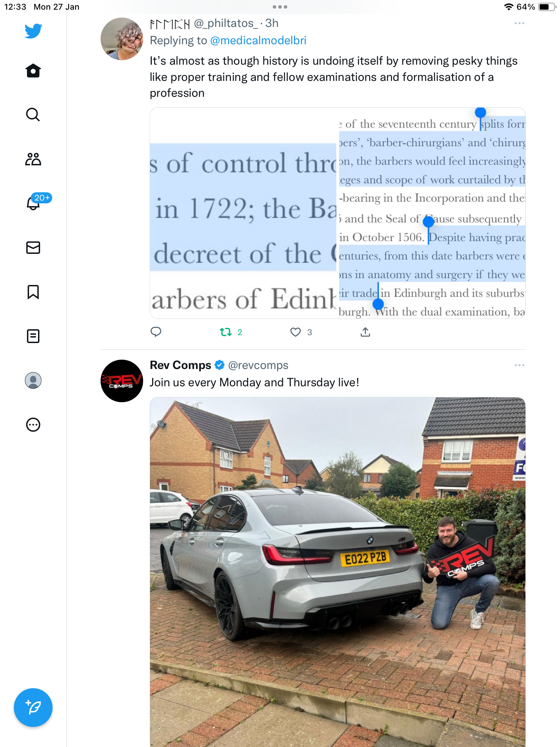Viewport: 560px width, 747px height.
Task: Compose a new tweet with blue button
Action: 33,708
